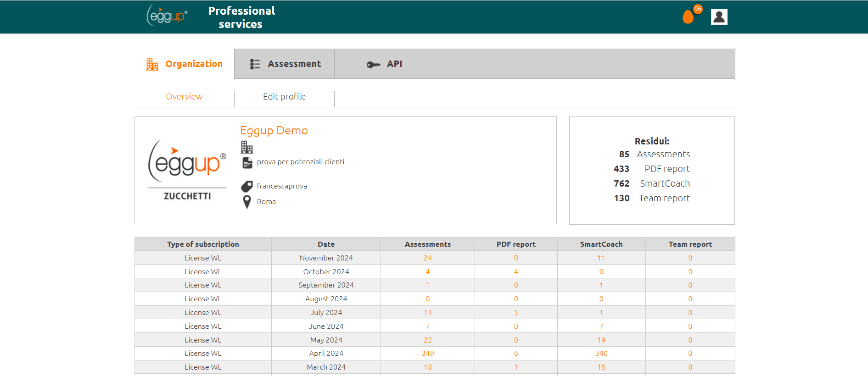
Task: Click the Team report column header
Action: tap(690, 244)
